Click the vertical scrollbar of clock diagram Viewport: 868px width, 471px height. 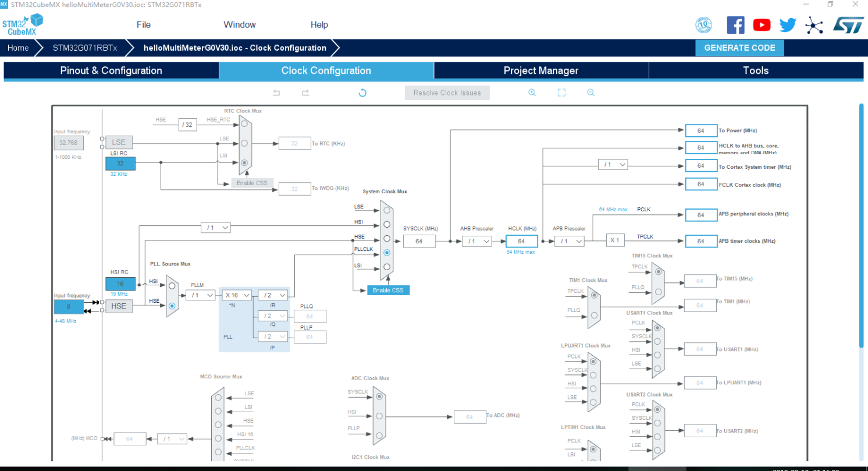pyautogui.click(x=862, y=226)
